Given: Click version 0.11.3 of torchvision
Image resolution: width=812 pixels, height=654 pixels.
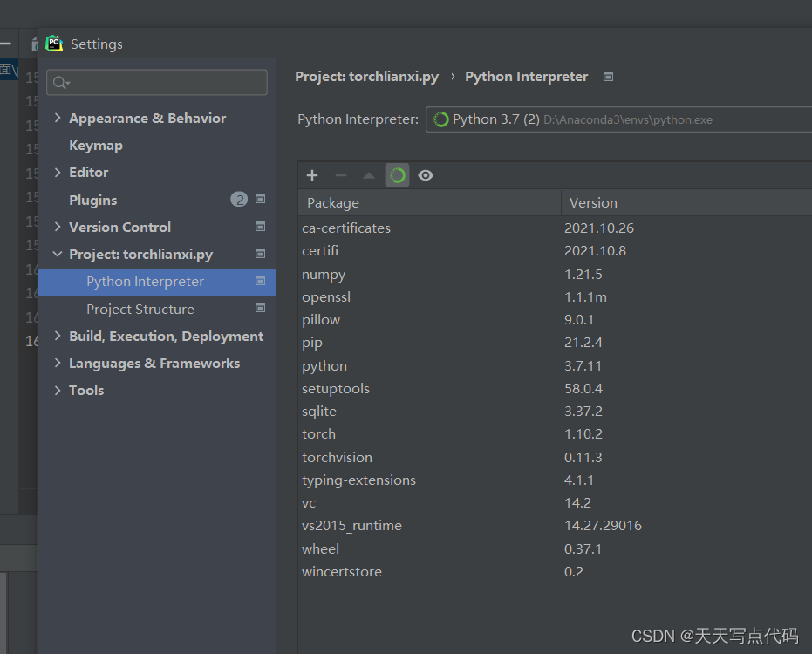Looking at the screenshot, I should pyautogui.click(x=583, y=457).
